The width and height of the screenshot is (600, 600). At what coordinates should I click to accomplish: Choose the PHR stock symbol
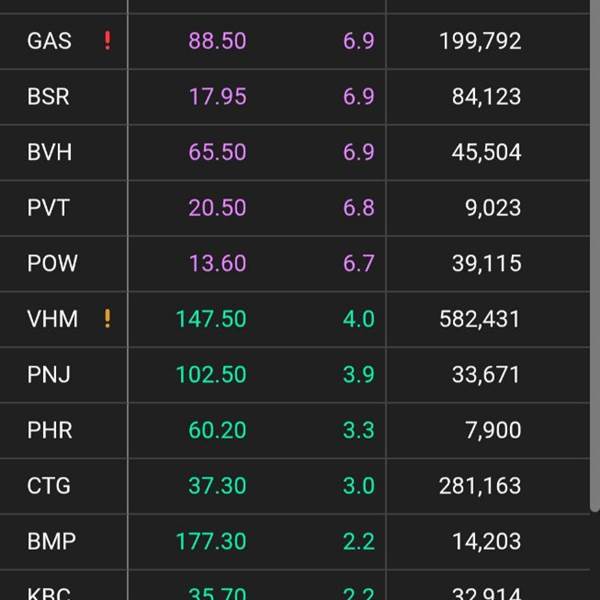(x=50, y=430)
